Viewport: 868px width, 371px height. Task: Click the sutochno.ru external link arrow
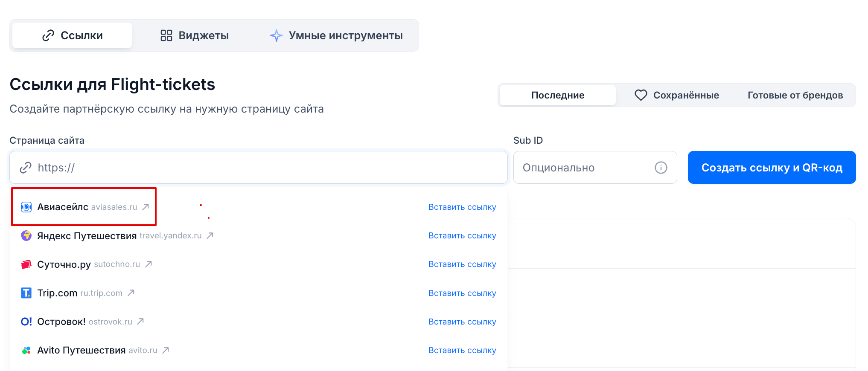coord(149,264)
